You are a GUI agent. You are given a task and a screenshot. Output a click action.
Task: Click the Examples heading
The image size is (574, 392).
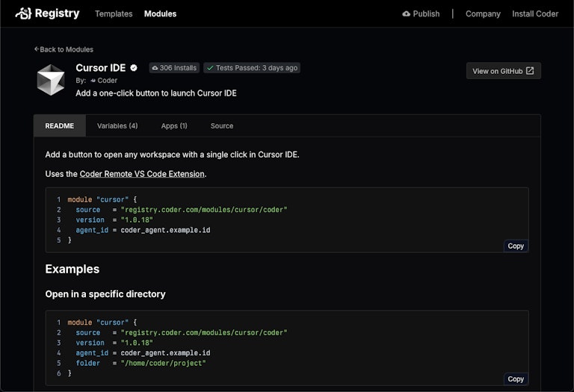pyautogui.click(x=72, y=269)
